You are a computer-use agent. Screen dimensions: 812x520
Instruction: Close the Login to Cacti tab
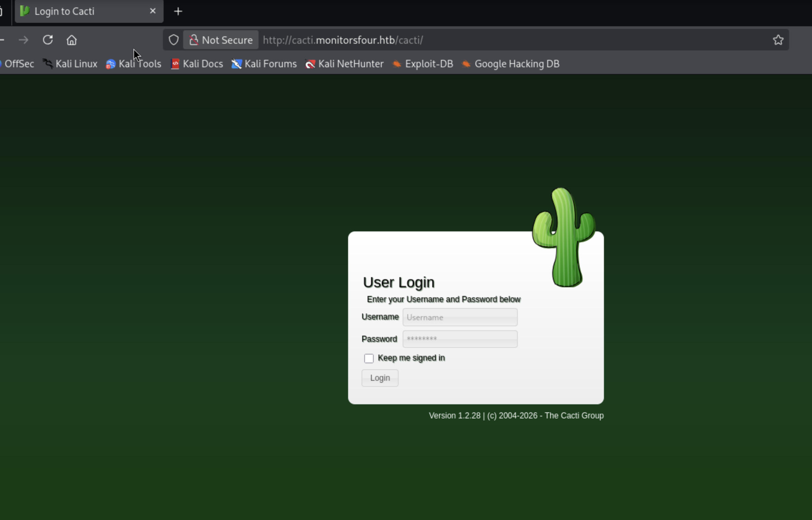pyautogui.click(x=153, y=11)
